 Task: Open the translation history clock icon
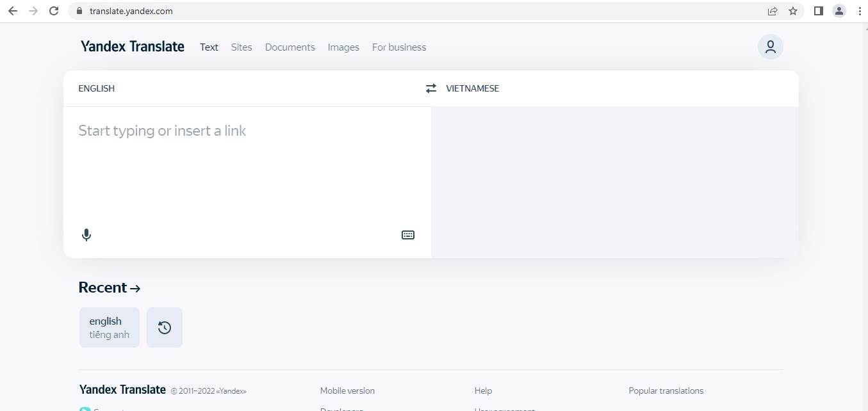(165, 328)
